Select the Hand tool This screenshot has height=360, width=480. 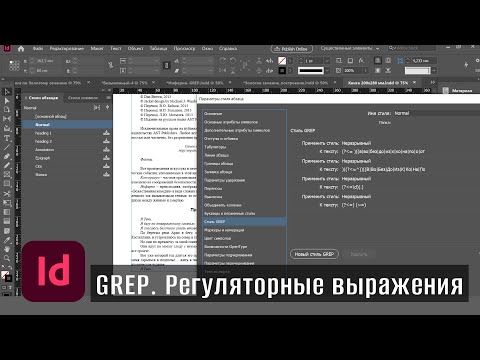coord(7,249)
